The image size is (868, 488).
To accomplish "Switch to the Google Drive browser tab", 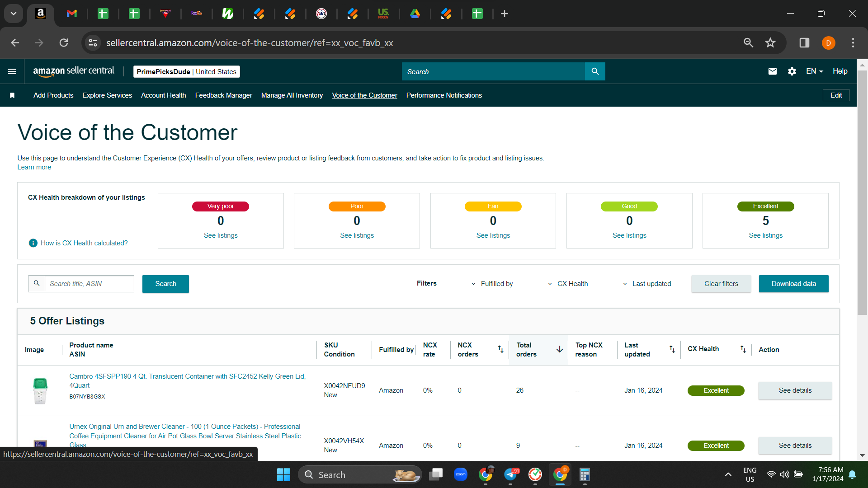I will click(x=415, y=14).
